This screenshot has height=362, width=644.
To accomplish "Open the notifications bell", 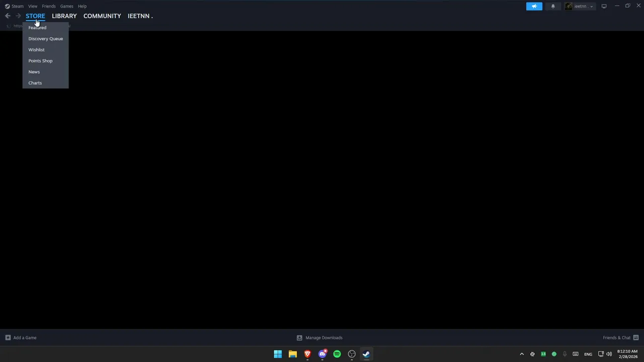I will (x=553, y=6).
